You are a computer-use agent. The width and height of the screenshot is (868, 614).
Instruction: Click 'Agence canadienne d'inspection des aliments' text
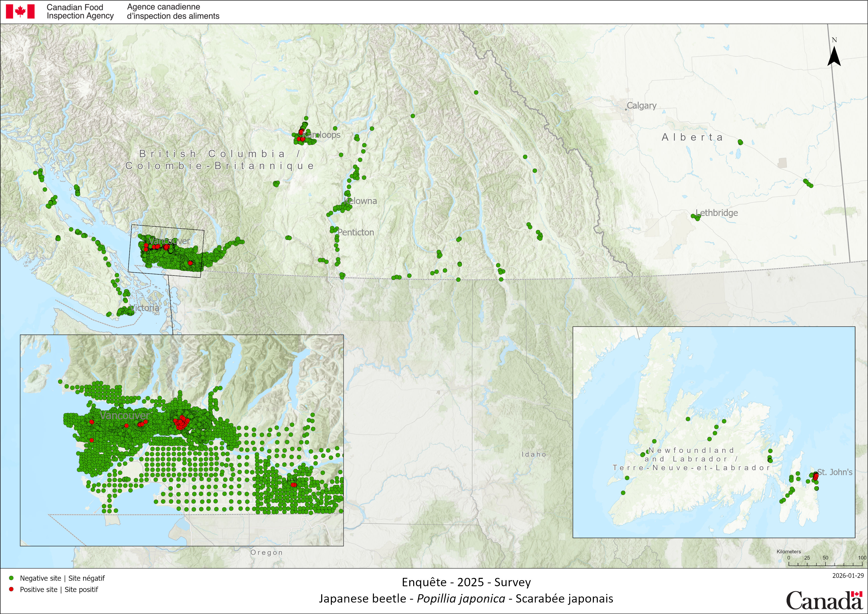point(173,11)
